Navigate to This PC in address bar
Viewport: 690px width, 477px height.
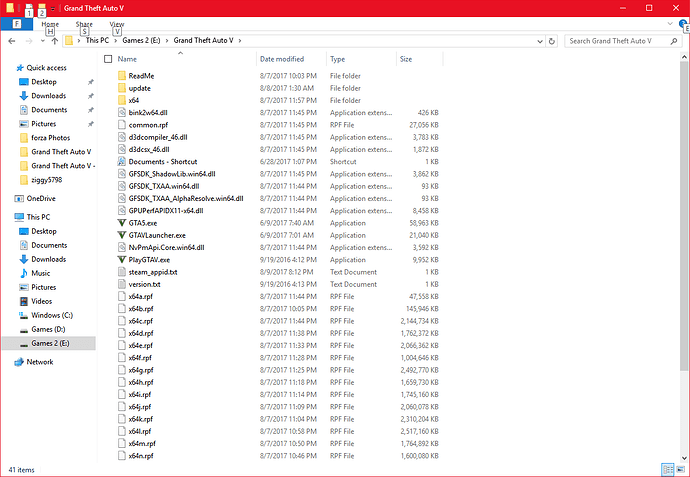tap(97, 40)
